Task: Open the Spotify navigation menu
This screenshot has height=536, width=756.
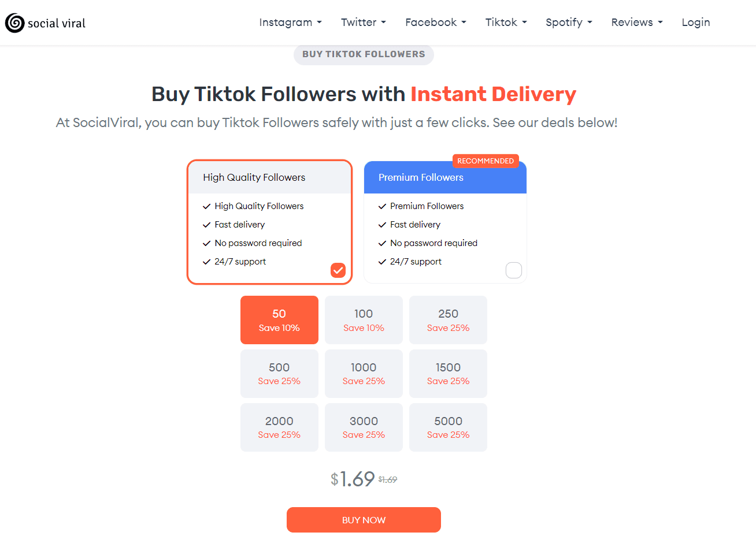Action: tap(569, 23)
